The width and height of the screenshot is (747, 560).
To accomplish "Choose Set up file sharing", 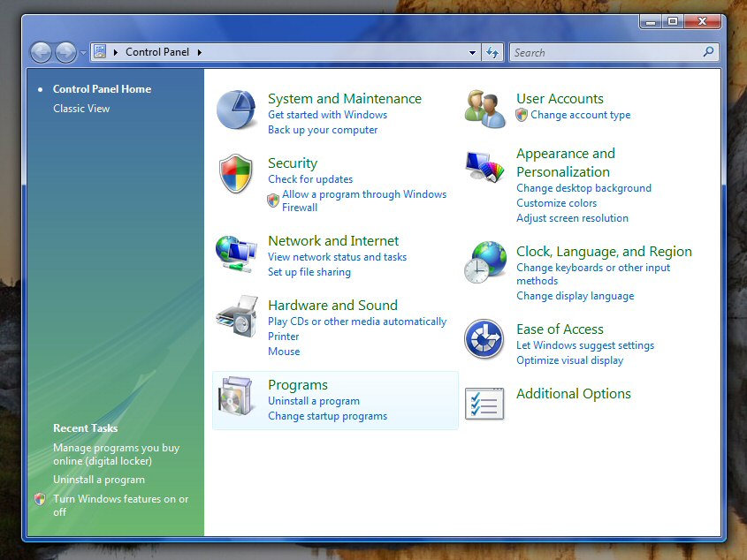I will coord(309,272).
